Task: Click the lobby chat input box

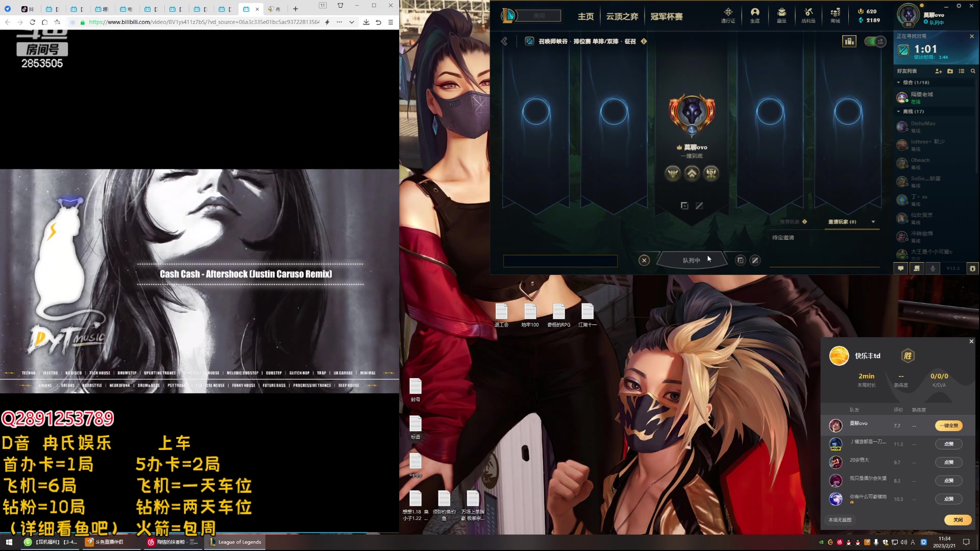Action: point(560,261)
